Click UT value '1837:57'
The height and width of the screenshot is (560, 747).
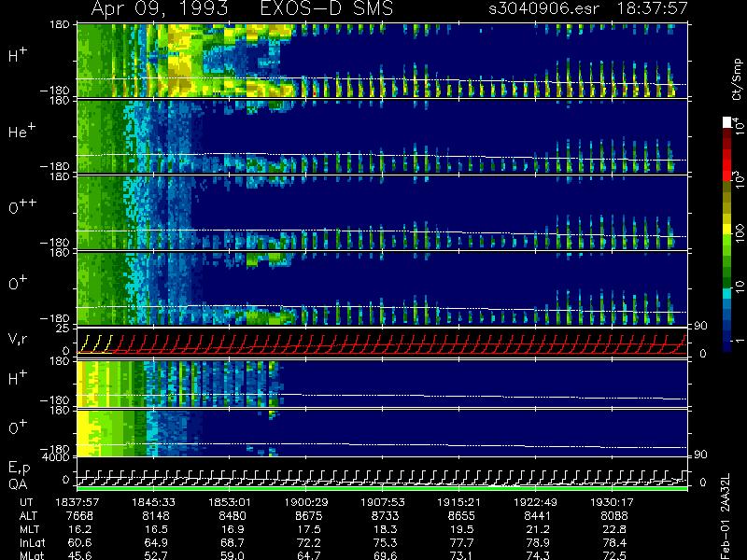click(77, 502)
